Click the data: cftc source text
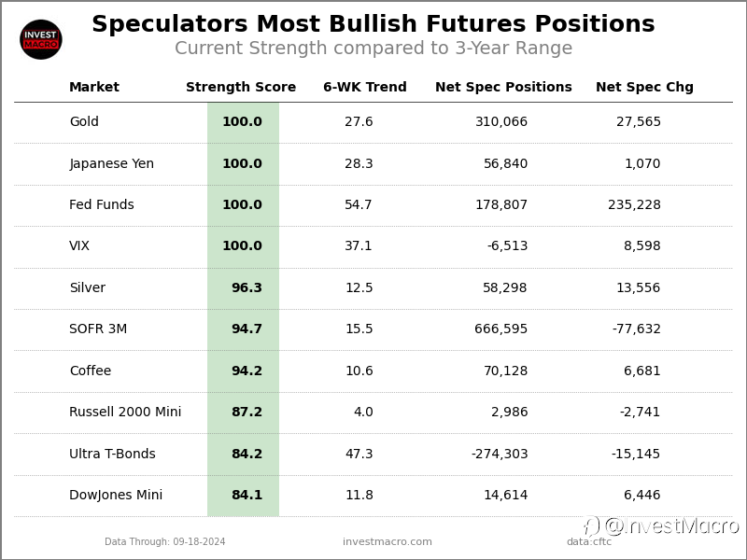Screen dimensions: 747x560 pos(589,542)
